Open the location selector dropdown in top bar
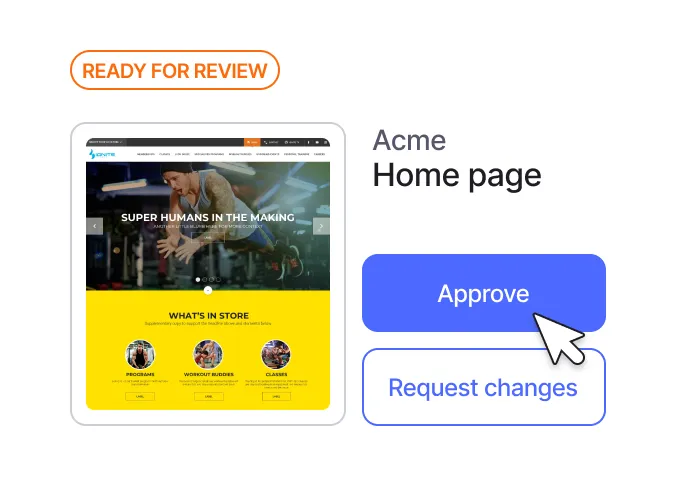 coord(105,142)
